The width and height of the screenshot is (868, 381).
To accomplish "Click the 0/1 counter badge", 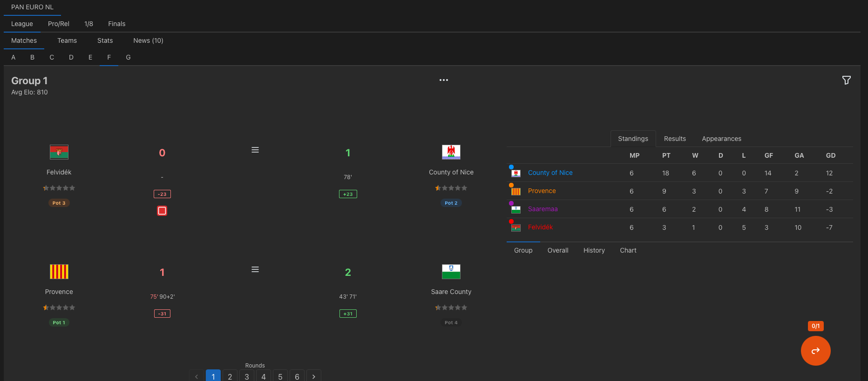I will [x=816, y=326].
